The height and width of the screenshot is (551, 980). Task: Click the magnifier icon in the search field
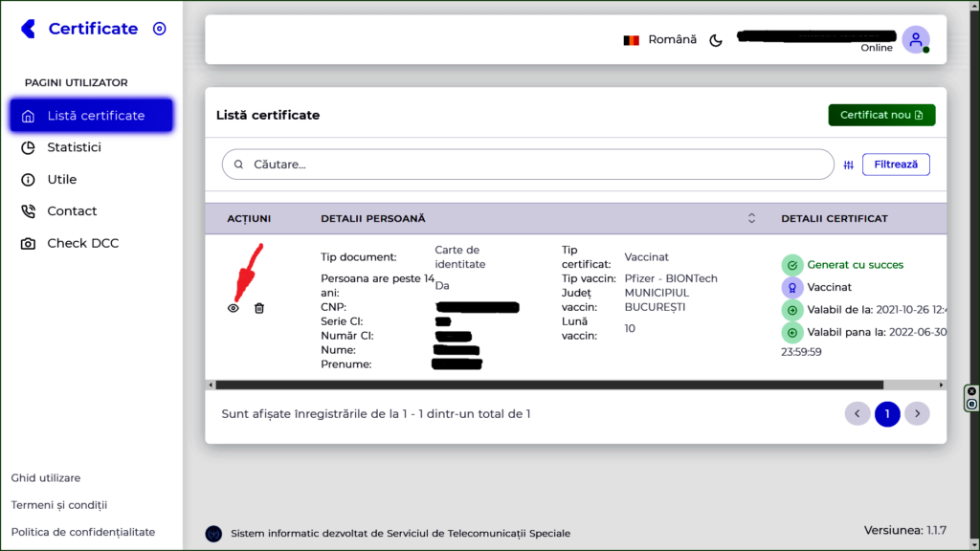coord(238,164)
